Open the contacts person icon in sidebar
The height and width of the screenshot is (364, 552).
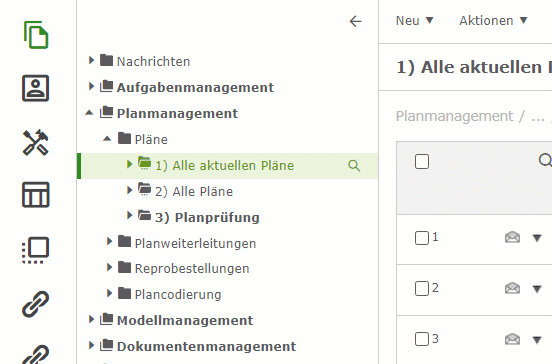tap(36, 88)
